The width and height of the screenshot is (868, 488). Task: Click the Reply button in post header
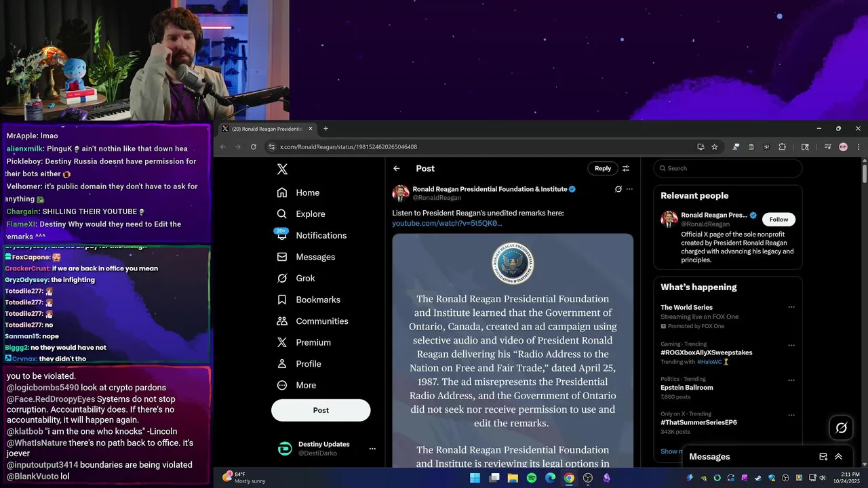[x=603, y=168]
